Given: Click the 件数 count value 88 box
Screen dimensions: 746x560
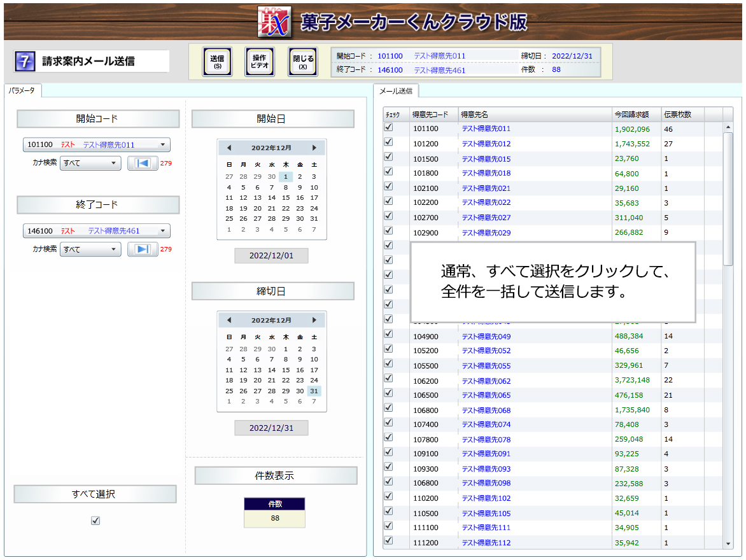Looking at the screenshot, I should [274, 519].
